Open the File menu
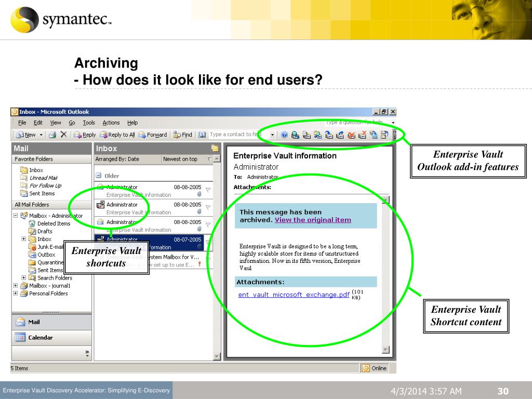The width and height of the screenshot is (532, 399). [x=22, y=123]
